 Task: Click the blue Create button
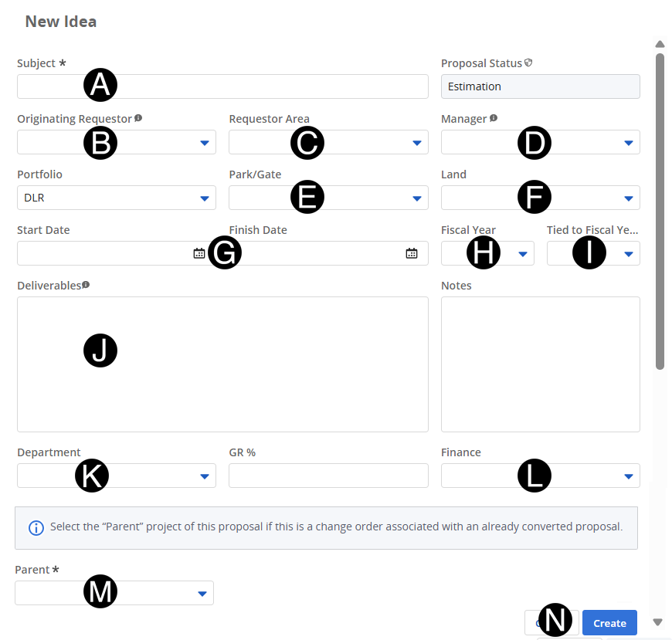pyautogui.click(x=609, y=623)
